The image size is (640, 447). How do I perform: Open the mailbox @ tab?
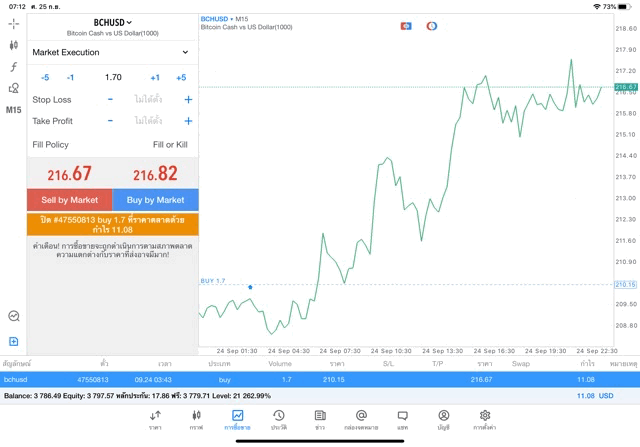point(361,420)
